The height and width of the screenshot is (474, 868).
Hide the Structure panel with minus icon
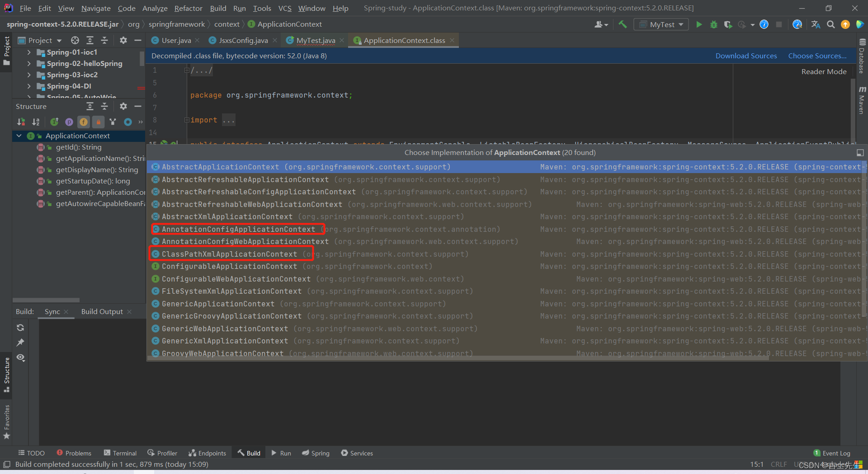click(x=138, y=106)
